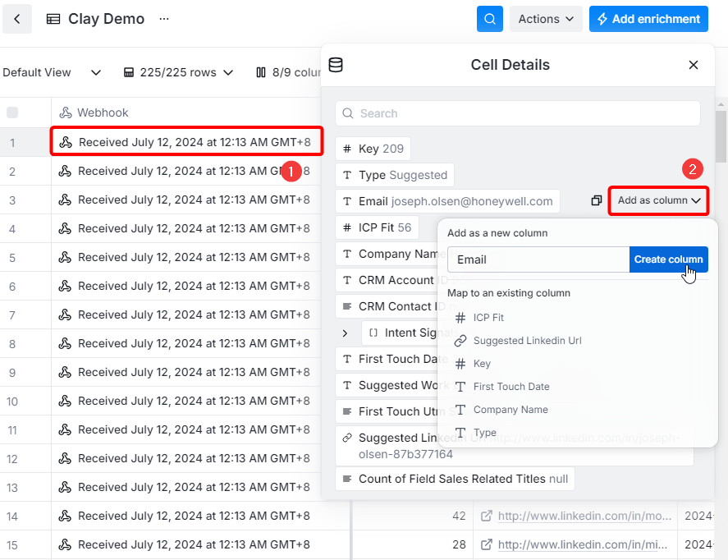Click external link icon in row 15

[486, 544]
